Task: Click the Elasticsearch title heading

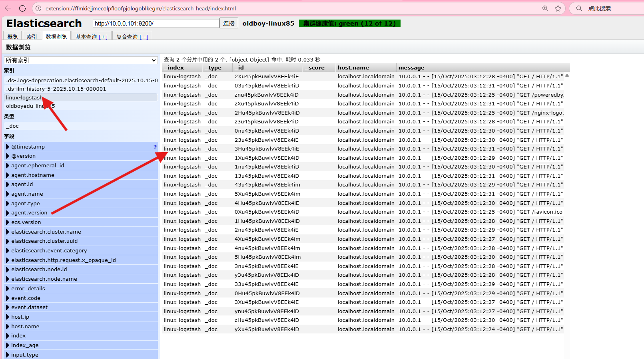Action: coord(44,24)
